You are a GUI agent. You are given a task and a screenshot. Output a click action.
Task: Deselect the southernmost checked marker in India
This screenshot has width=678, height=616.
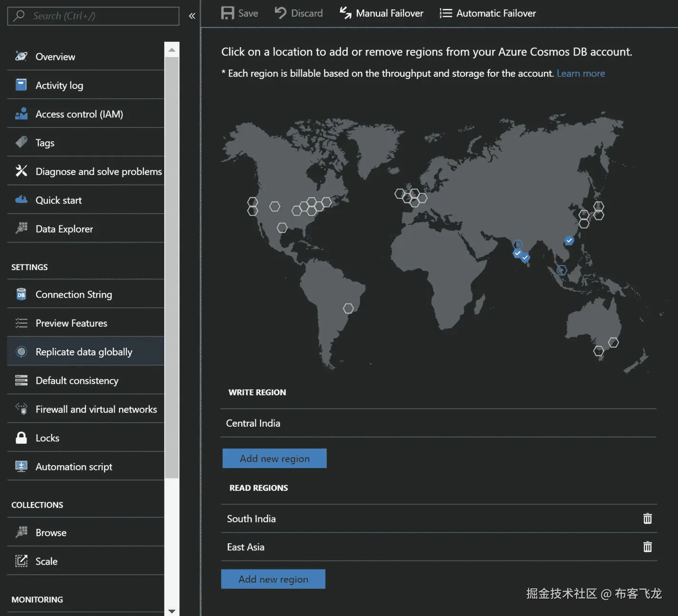coord(525,258)
